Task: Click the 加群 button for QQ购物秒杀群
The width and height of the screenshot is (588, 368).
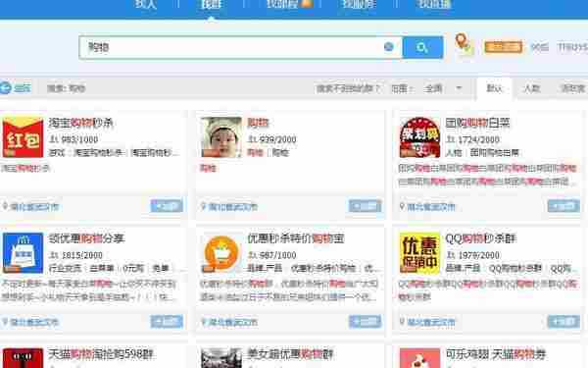Action: [563, 322]
